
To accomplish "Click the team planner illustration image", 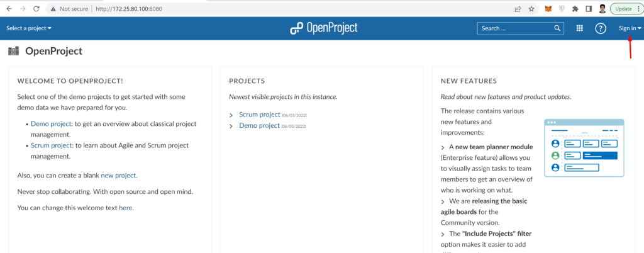I will [x=584, y=148].
